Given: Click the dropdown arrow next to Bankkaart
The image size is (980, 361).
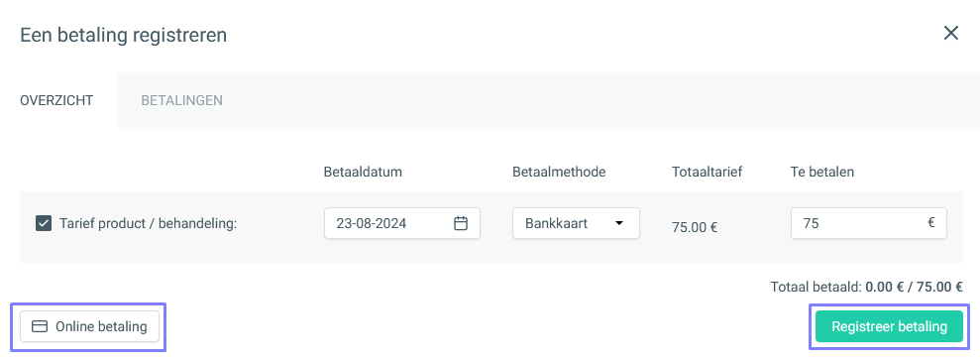Looking at the screenshot, I should coord(618,223).
